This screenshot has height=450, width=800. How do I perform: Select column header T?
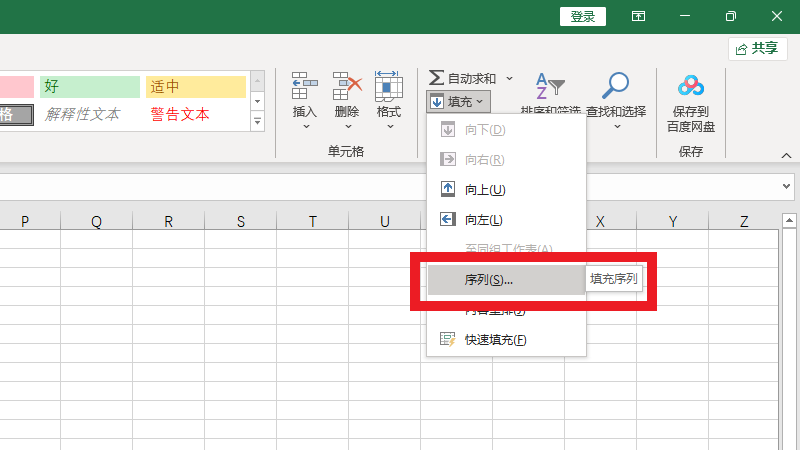pos(312,222)
